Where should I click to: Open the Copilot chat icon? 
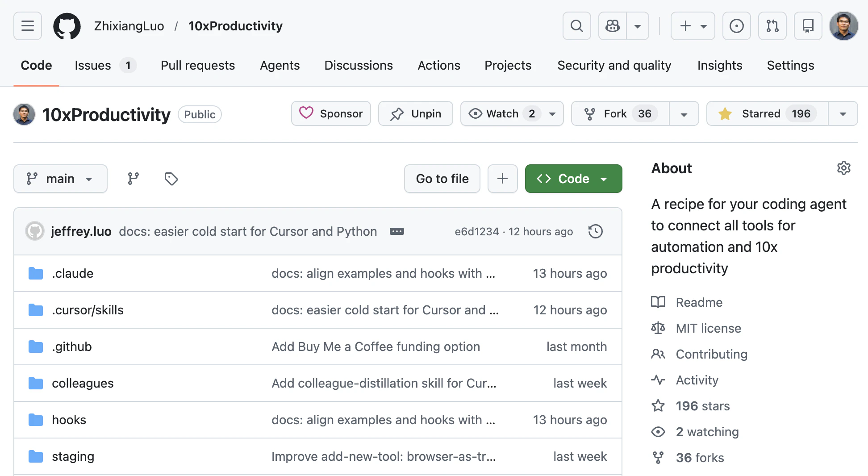613,26
